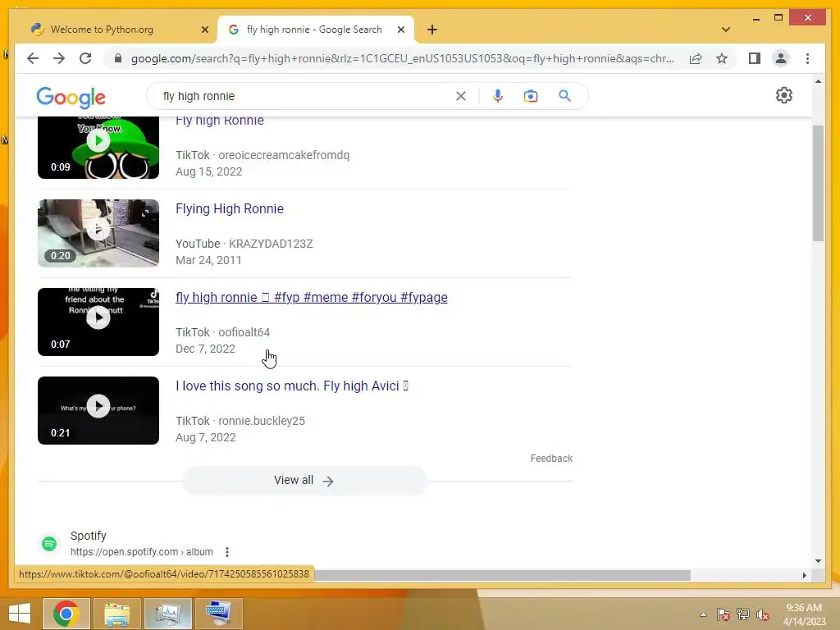Open the Chrome side panel

click(755, 58)
